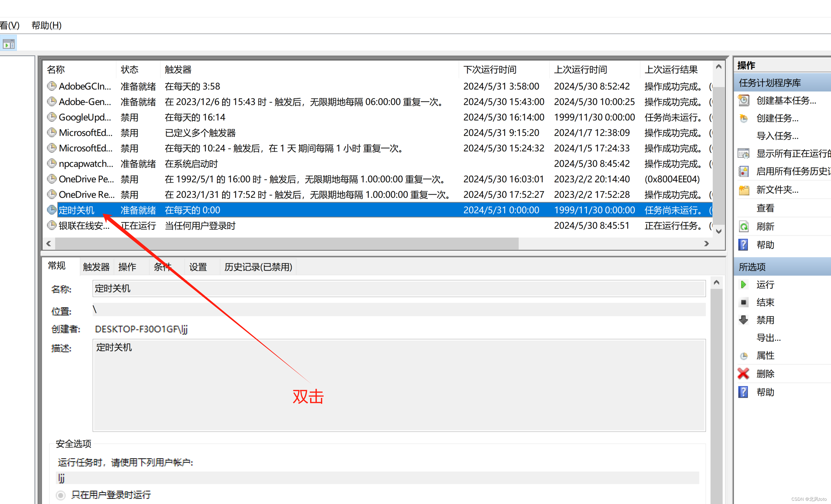Image resolution: width=831 pixels, height=504 pixels.
Task: Click the 描述 text area
Action: pyautogui.click(x=399, y=385)
